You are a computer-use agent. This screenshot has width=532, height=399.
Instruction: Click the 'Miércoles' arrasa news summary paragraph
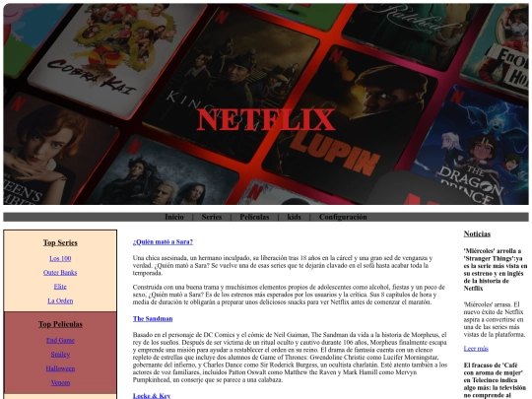(x=495, y=319)
